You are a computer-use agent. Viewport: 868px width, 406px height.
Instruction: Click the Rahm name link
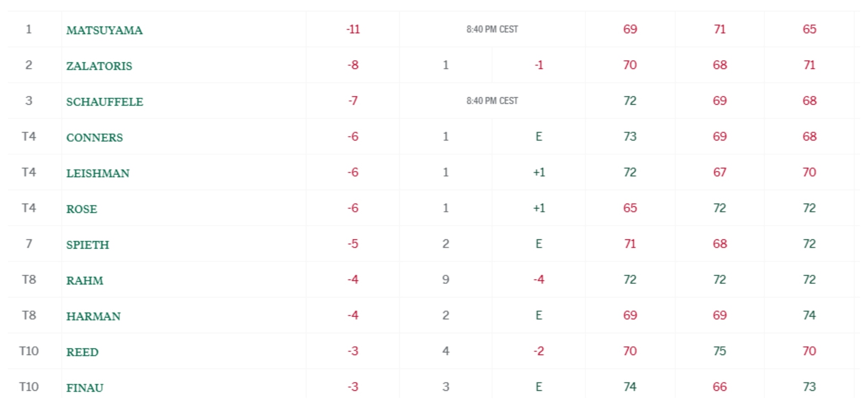click(84, 281)
